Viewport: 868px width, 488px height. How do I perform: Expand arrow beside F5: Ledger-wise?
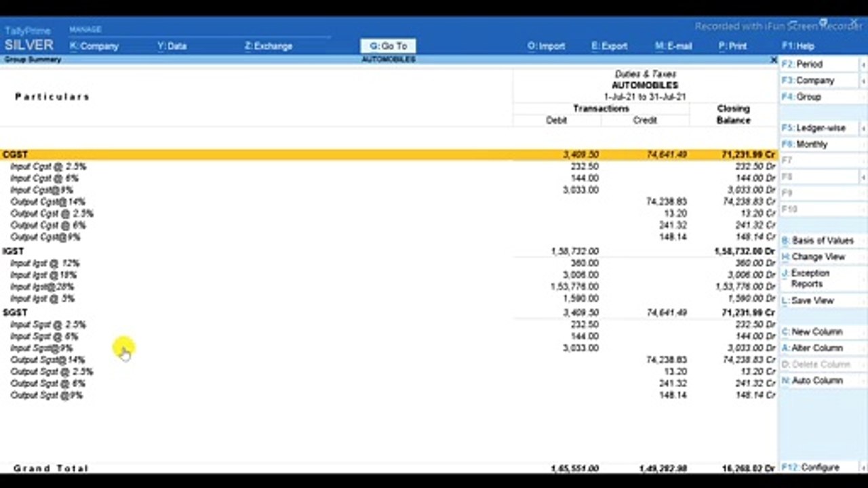pyautogui.click(x=863, y=128)
